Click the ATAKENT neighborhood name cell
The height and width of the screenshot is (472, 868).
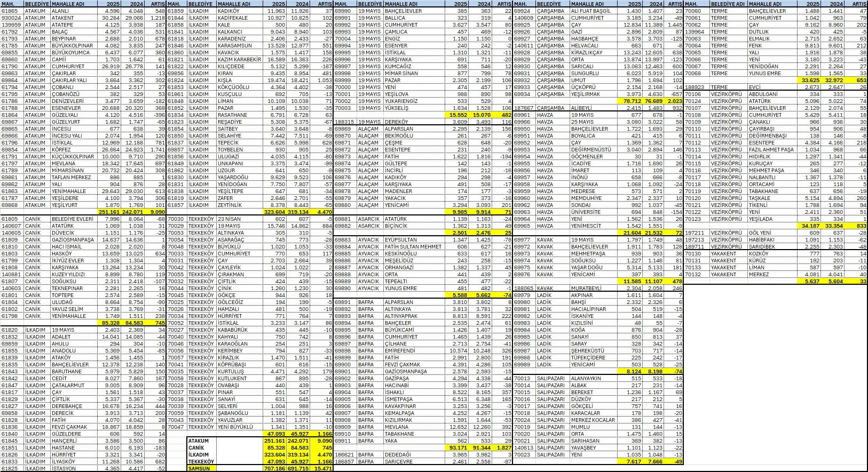coord(62,18)
